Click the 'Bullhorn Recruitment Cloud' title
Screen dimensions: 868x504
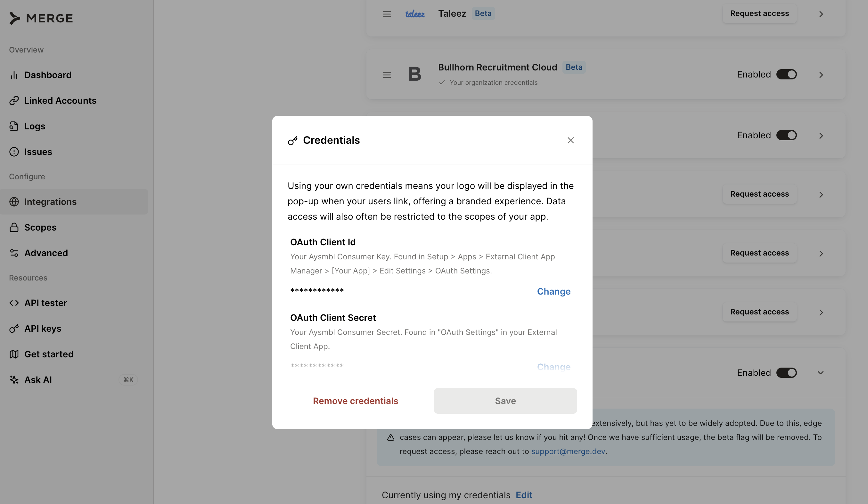click(x=497, y=67)
